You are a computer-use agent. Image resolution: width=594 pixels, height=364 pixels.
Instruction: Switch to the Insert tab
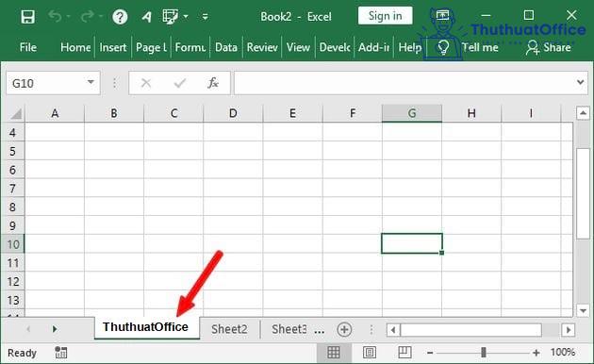[x=113, y=47]
